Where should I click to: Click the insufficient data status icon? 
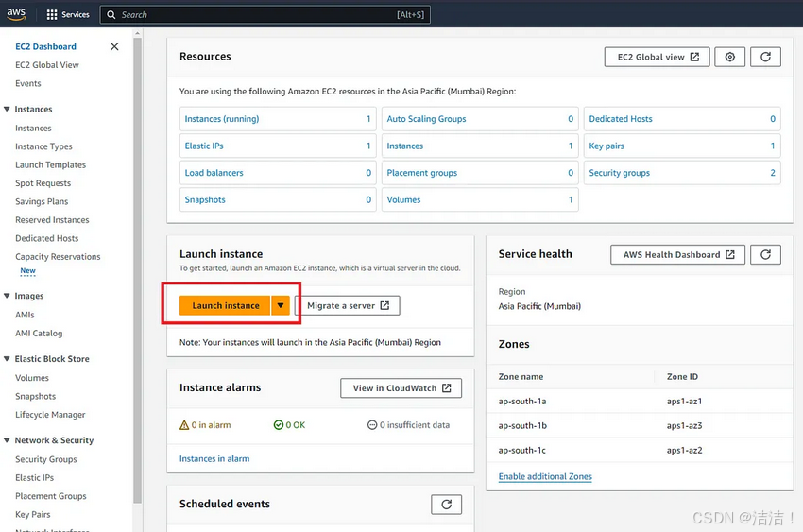(372, 425)
